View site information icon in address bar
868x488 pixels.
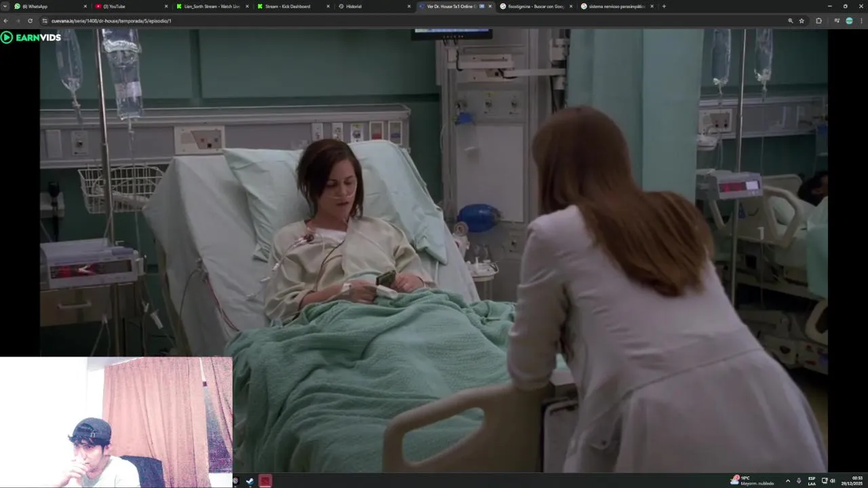pos(45,20)
